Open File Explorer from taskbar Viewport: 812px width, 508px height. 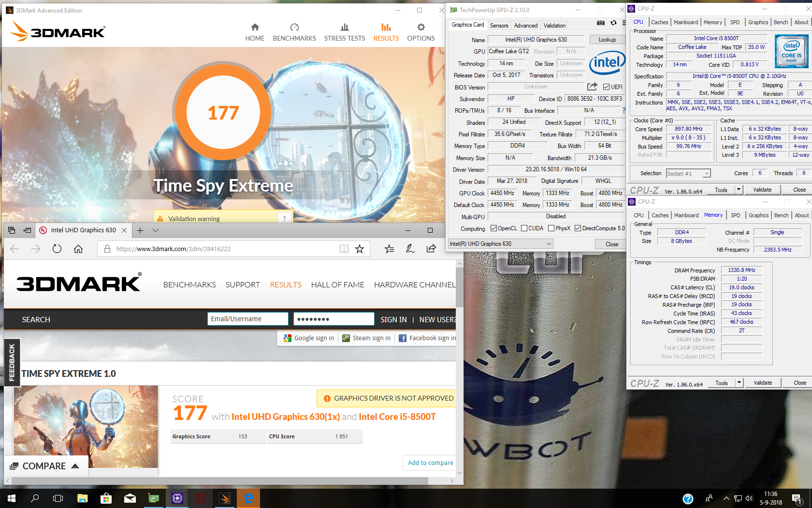tap(82, 498)
